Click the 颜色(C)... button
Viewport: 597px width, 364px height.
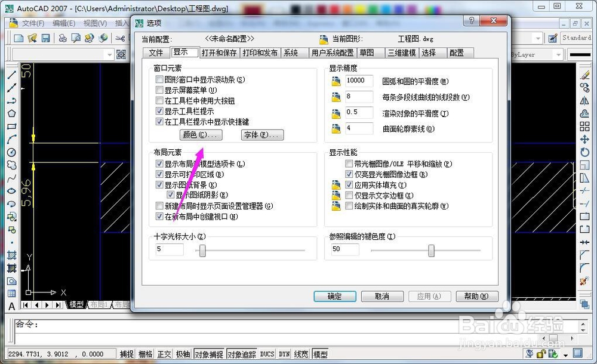[201, 135]
